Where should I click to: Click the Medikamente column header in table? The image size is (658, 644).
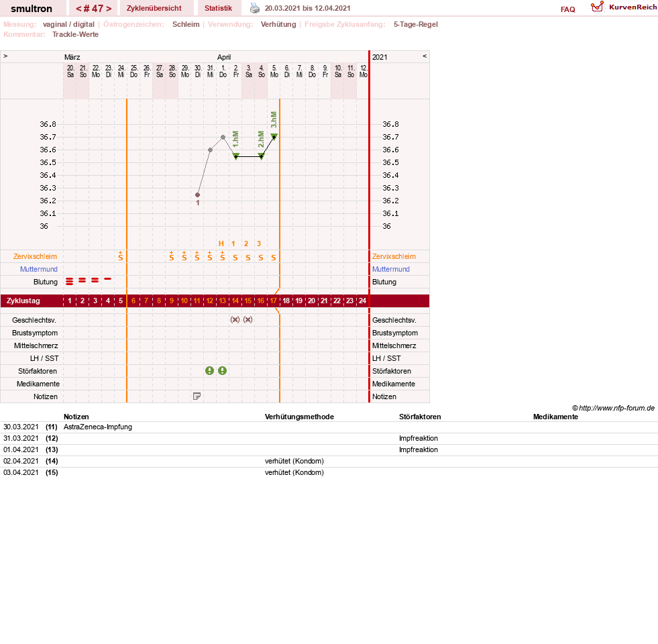(x=555, y=417)
